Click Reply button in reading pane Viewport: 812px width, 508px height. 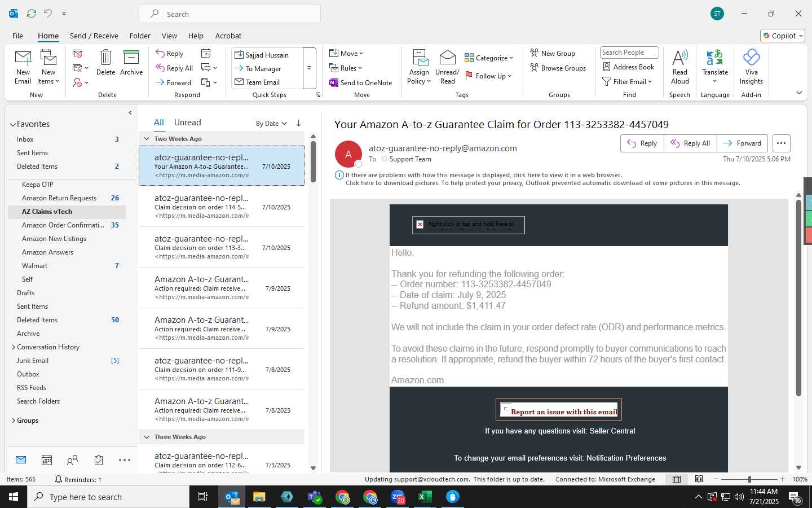point(642,143)
